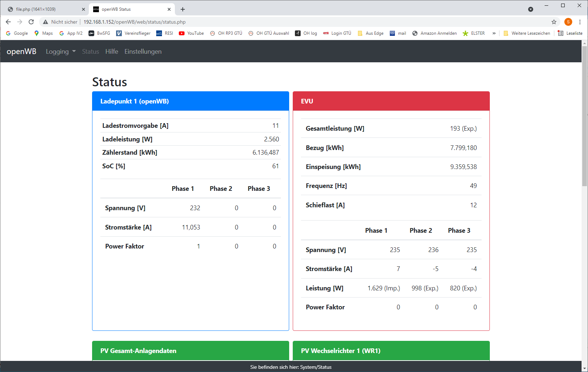Open the Maps bookmark

43,33
